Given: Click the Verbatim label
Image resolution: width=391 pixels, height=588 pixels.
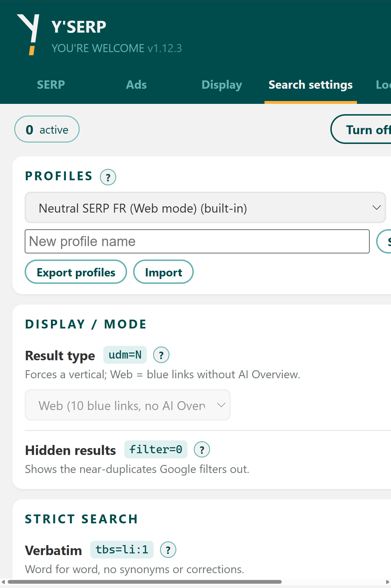Looking at the screenshot, I should tap(54, 550).
